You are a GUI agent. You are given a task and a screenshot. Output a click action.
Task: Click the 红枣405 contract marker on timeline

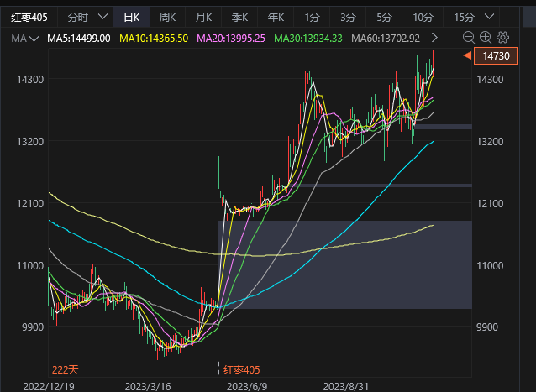point(244,369)
